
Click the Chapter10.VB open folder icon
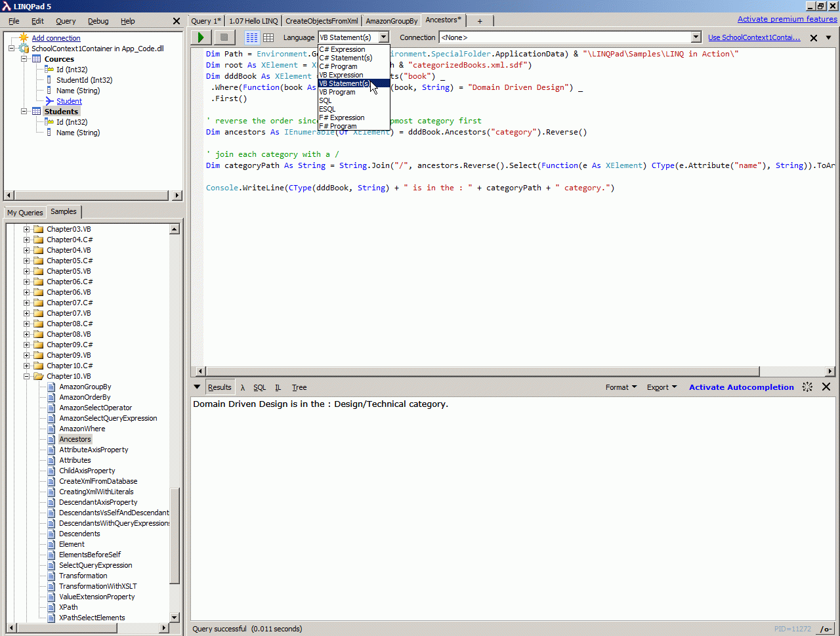(38, 376)
